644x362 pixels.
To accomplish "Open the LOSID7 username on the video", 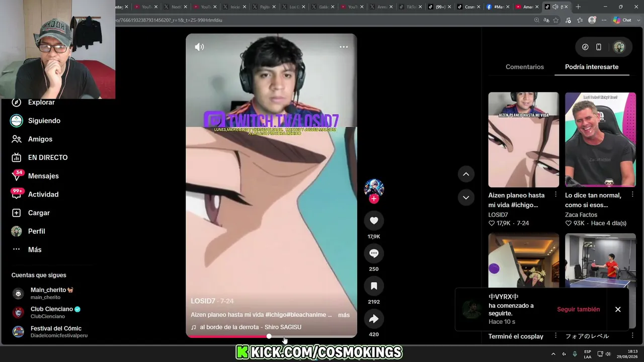I will (203, 301).
